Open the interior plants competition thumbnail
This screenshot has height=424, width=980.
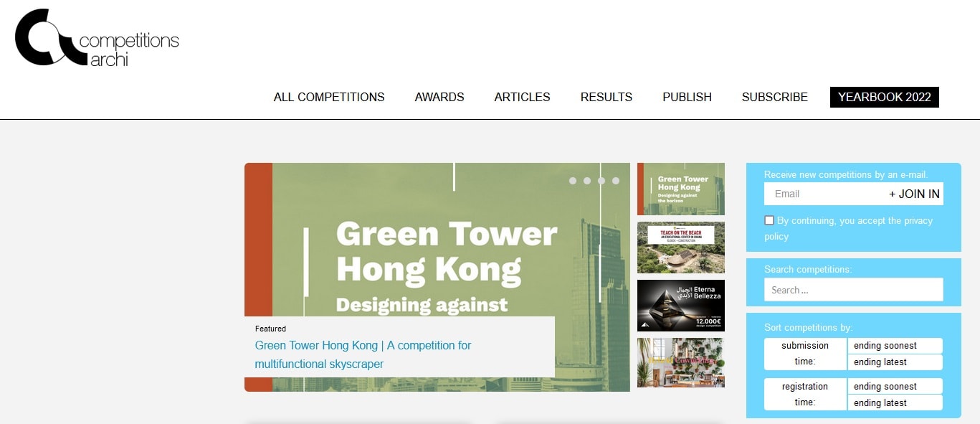pyautogui.click(x=680, y=363)
